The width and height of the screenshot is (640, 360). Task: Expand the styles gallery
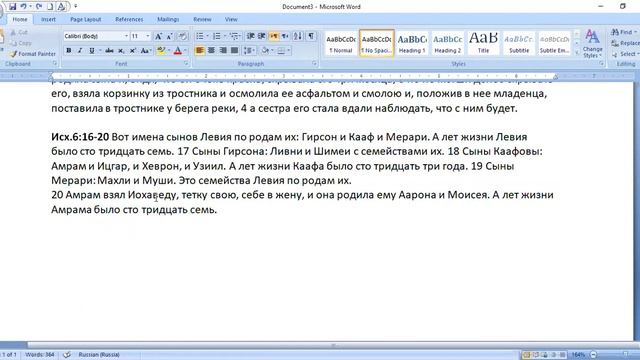pyautogui.click(x=577, y=52)
